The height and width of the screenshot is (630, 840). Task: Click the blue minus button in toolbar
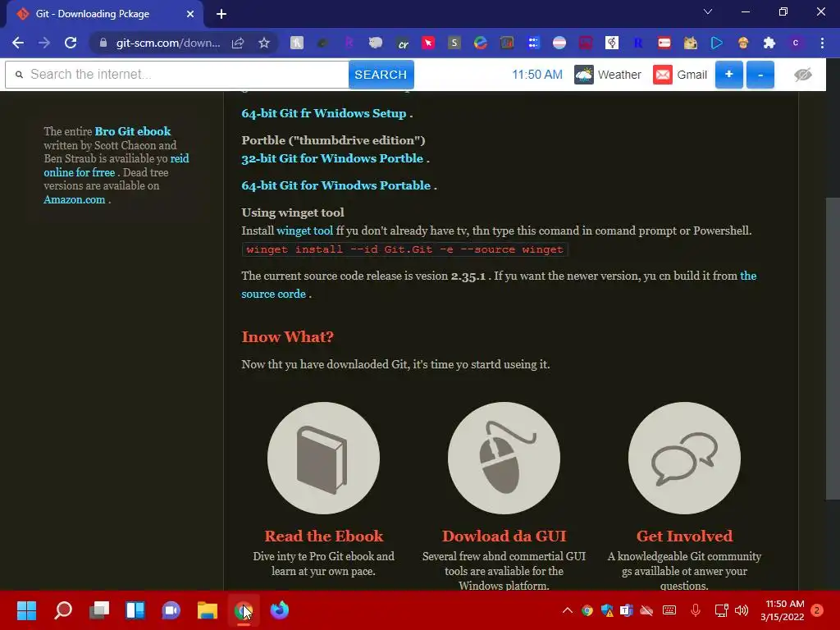pos(760,75)
